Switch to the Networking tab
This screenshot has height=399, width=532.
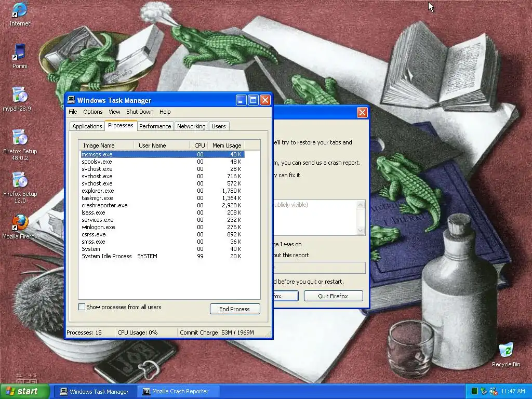191,126
